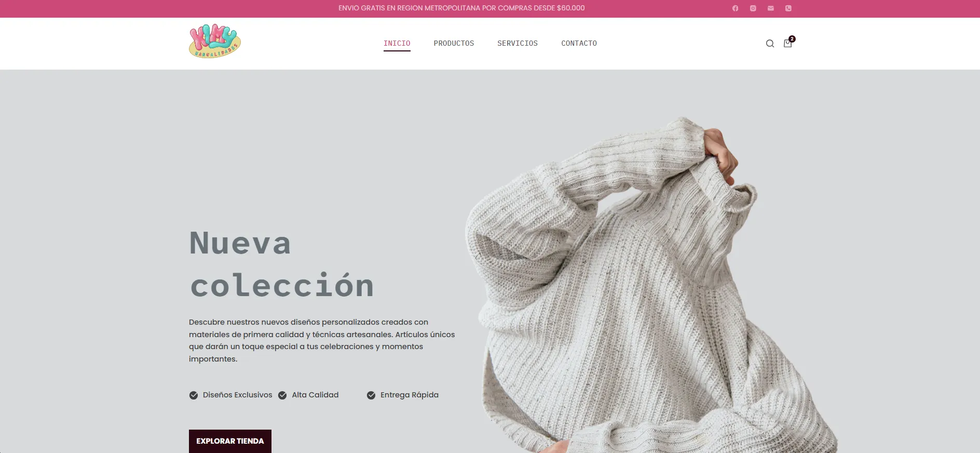The image size is (980, 453).
Task: Click the sweater hero image
Action: 651,285
